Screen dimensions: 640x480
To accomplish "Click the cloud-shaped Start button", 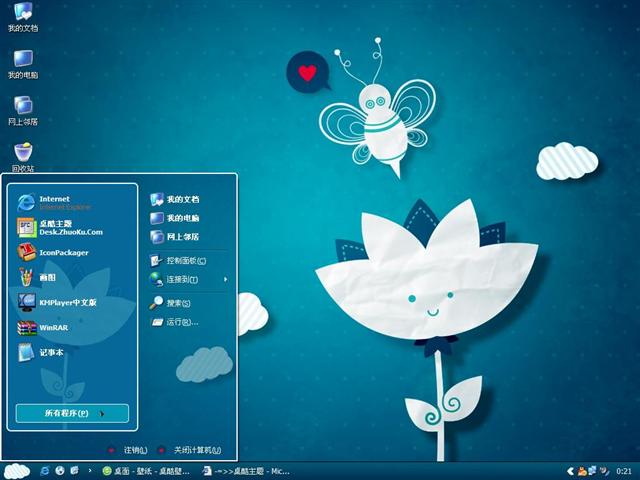I will 16,471.
